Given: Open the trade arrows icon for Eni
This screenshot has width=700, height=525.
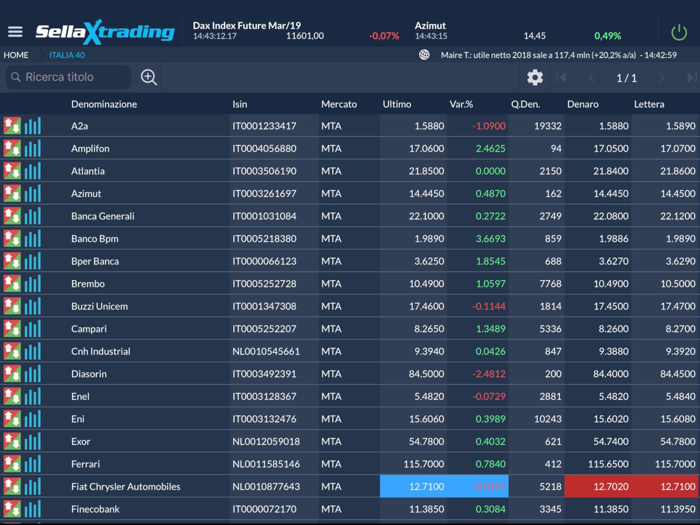Looking at the screenshot, I should click(12, 419).
